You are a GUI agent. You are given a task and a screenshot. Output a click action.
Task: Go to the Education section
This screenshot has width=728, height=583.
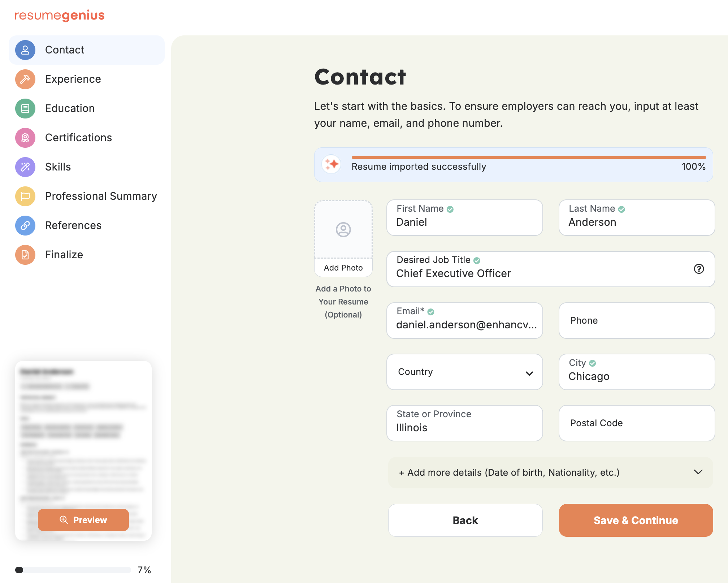point(70,108)
